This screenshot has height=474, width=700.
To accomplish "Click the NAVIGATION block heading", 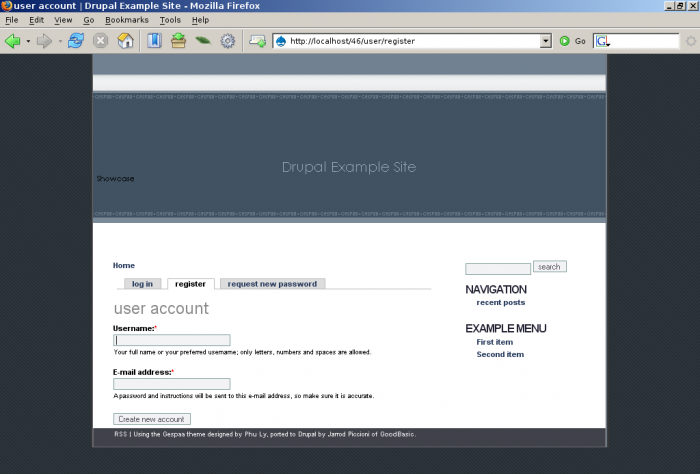I will pos(496,290).
